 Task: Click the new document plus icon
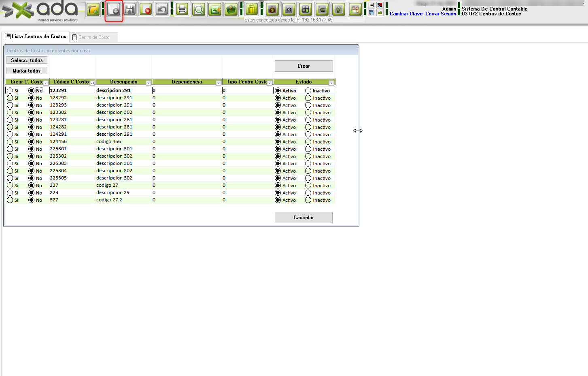pyautogui.click(x=114, y=10)
